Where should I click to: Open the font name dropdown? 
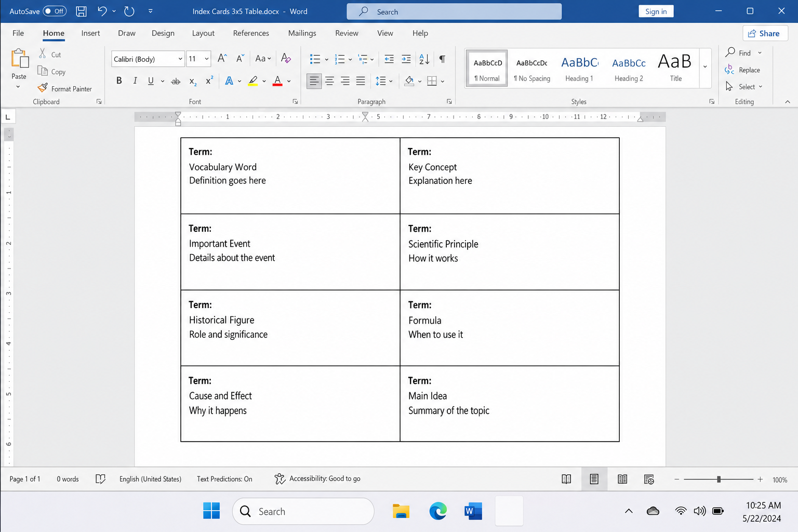pos(180,59)
